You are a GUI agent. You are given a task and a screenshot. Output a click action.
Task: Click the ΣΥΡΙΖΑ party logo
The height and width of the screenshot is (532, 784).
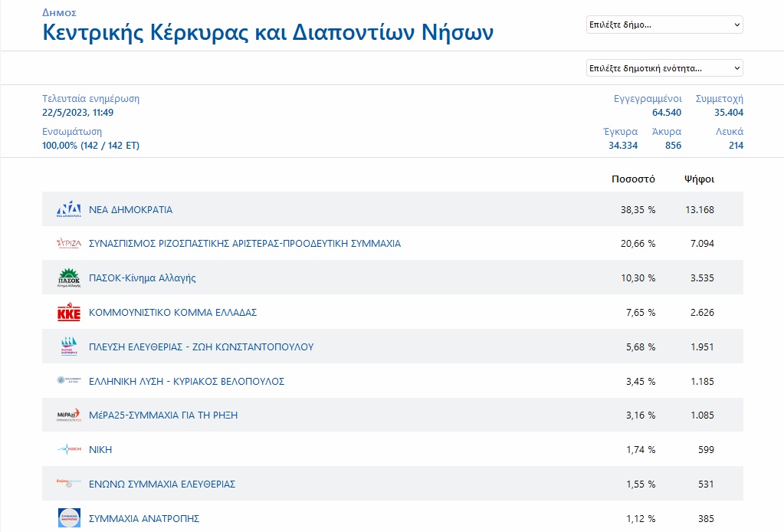point(69,244)
